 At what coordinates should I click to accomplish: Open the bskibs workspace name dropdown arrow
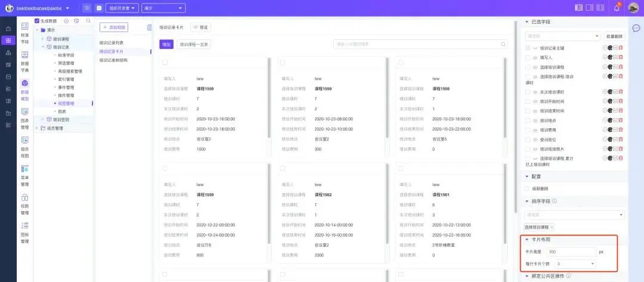[67, 8]
